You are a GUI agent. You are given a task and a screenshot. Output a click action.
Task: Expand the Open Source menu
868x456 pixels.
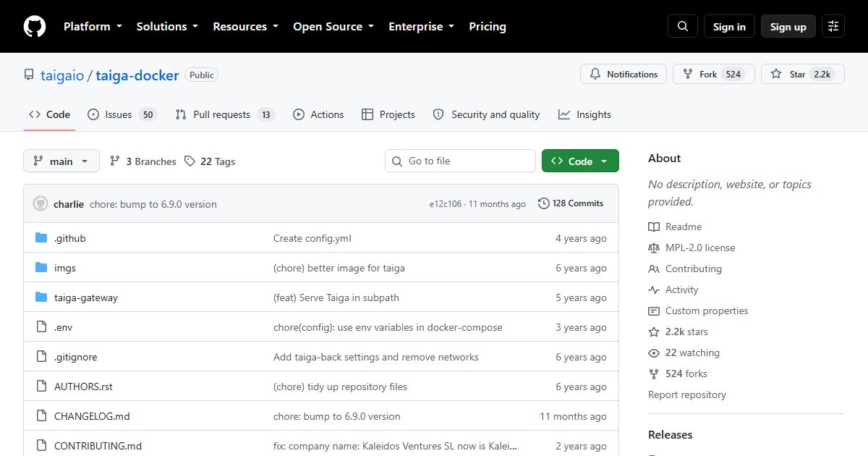(x=333, y=27)
